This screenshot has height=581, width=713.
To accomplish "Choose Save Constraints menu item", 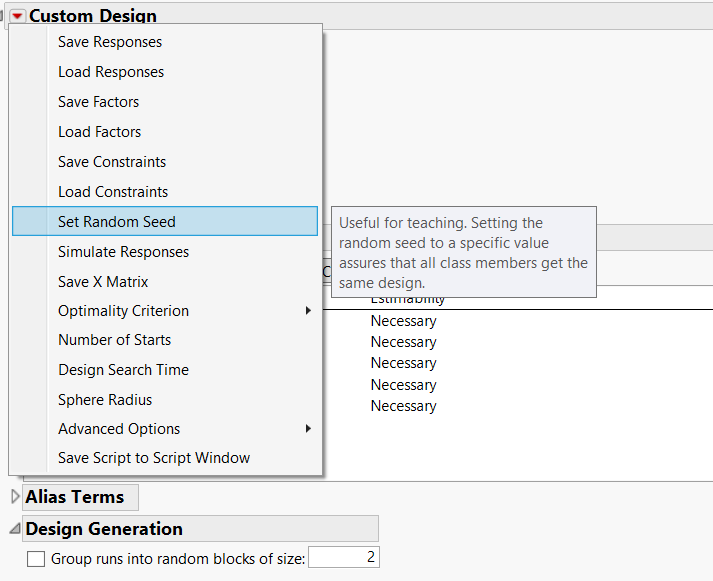I will 112,162.
